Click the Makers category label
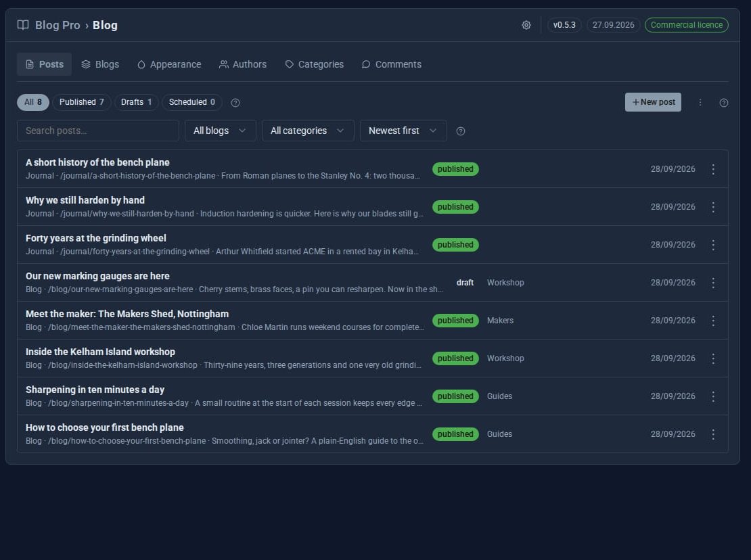The height and width of the screenshot is (560, 751). [500, 320]
